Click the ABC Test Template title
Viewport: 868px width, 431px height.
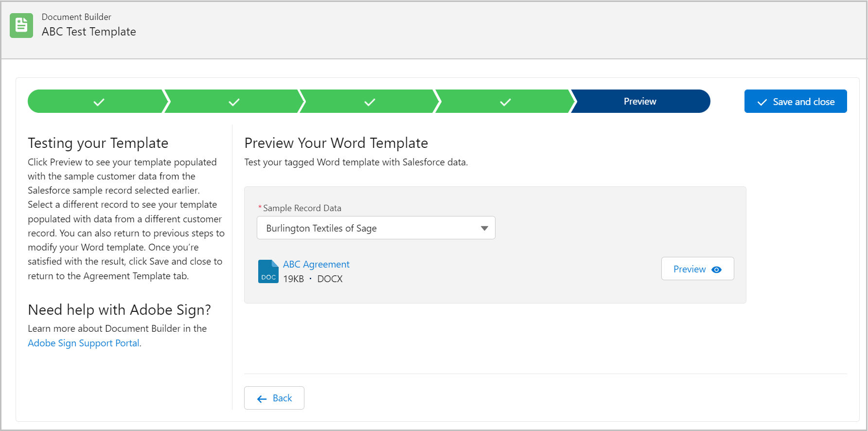[x=89, y=32]
